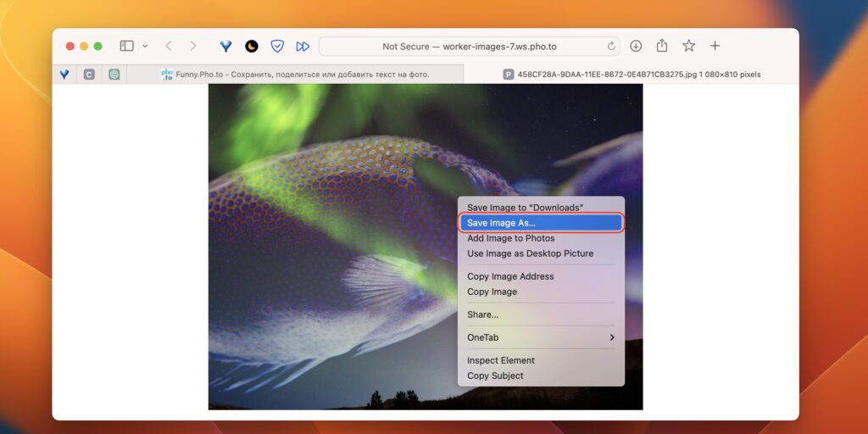The image size is (868, 434).
Task: Select Save Image As... in context menu
Action: (x=541, y=223)
